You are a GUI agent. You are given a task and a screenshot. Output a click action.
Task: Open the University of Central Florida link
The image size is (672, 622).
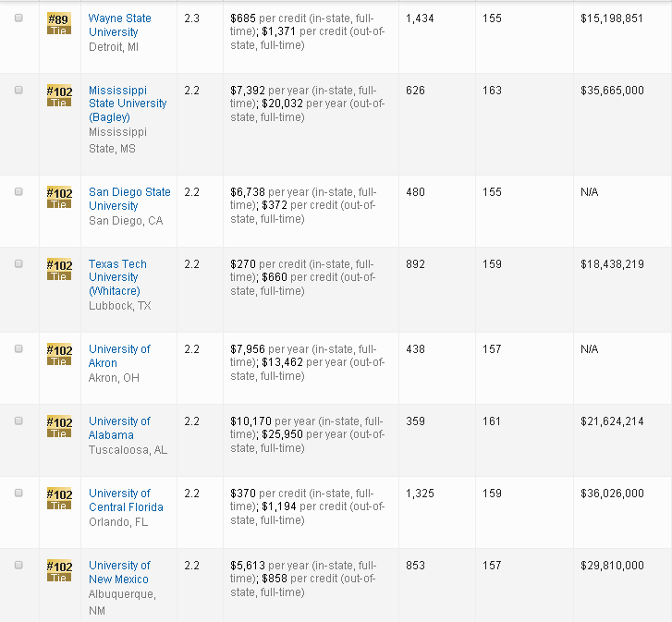(x=125, y=500)
